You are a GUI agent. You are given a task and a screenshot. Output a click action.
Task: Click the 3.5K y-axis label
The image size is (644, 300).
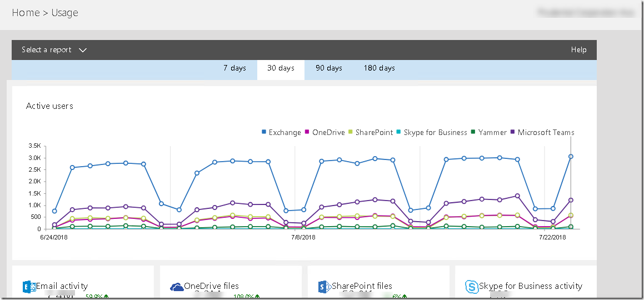coord(34,146)
